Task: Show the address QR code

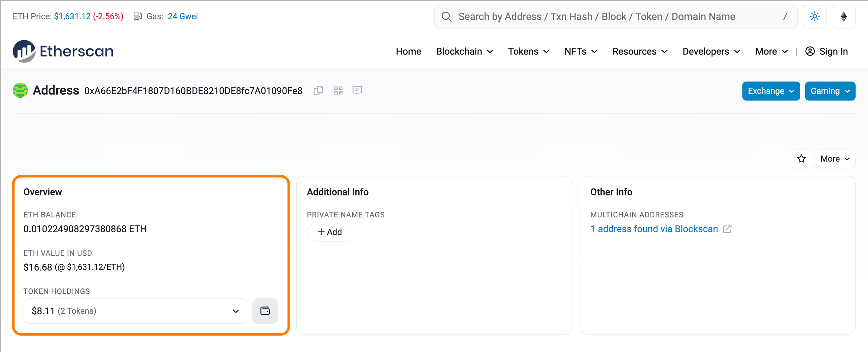Action: pyautogui.click(x=338, y=91)
